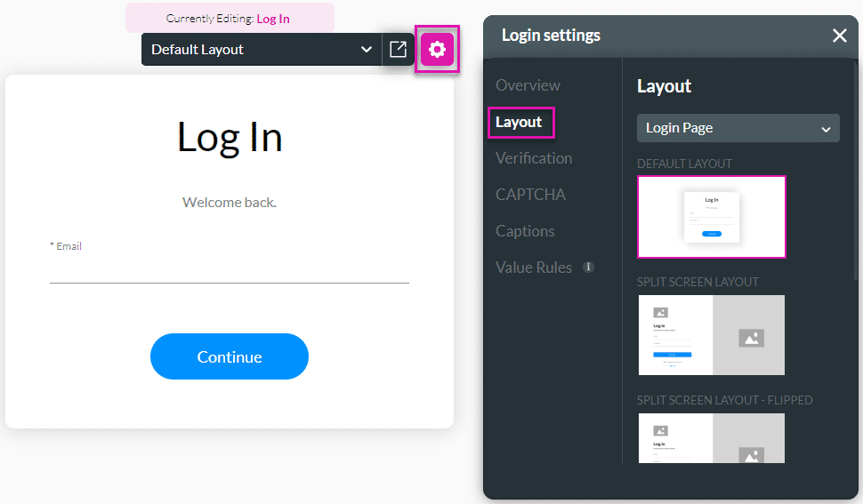The height and width of the screenshot is (504, 863).
Task: Select the Value Rules tab
Action: [x=533, y=268]
